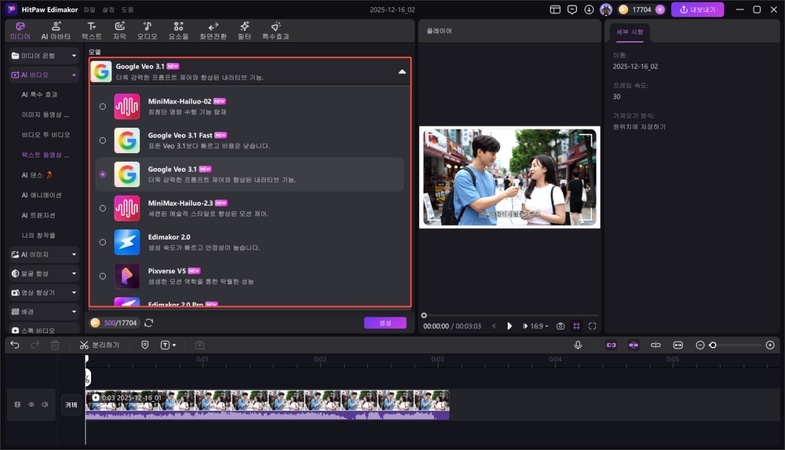Open the 텍스트 (Text) tool
This screenshot has width=785, height=450.
(92, 31)
